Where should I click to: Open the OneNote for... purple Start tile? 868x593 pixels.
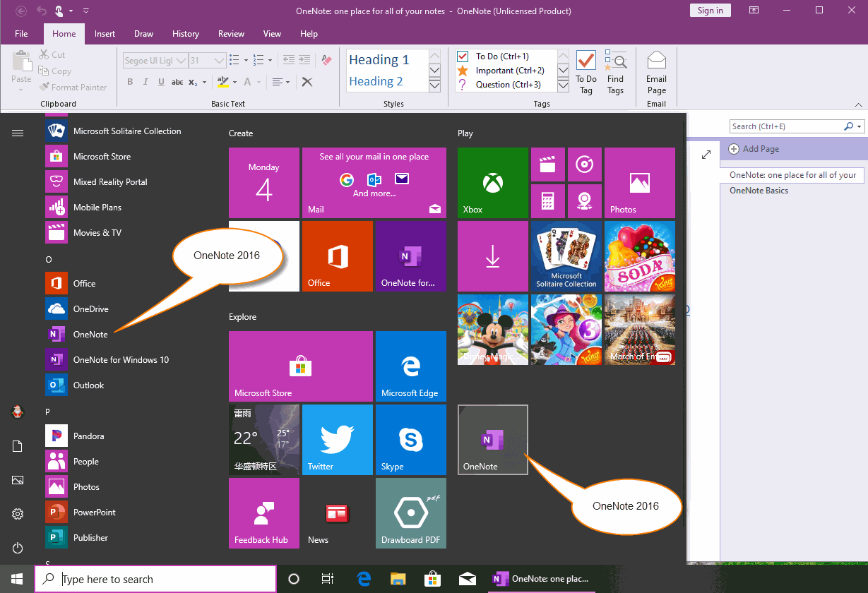pyautogui.click(x=410, y=256)
